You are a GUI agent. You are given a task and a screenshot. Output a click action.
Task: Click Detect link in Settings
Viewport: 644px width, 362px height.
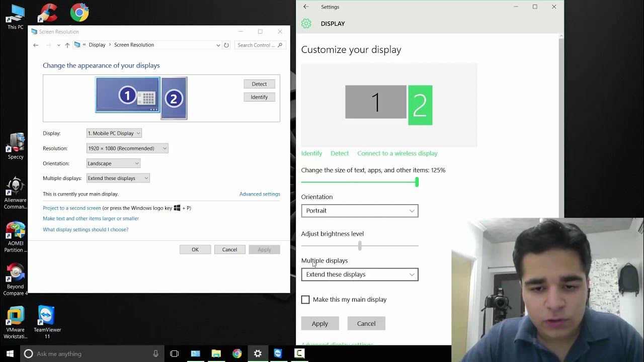pos(340,153)
